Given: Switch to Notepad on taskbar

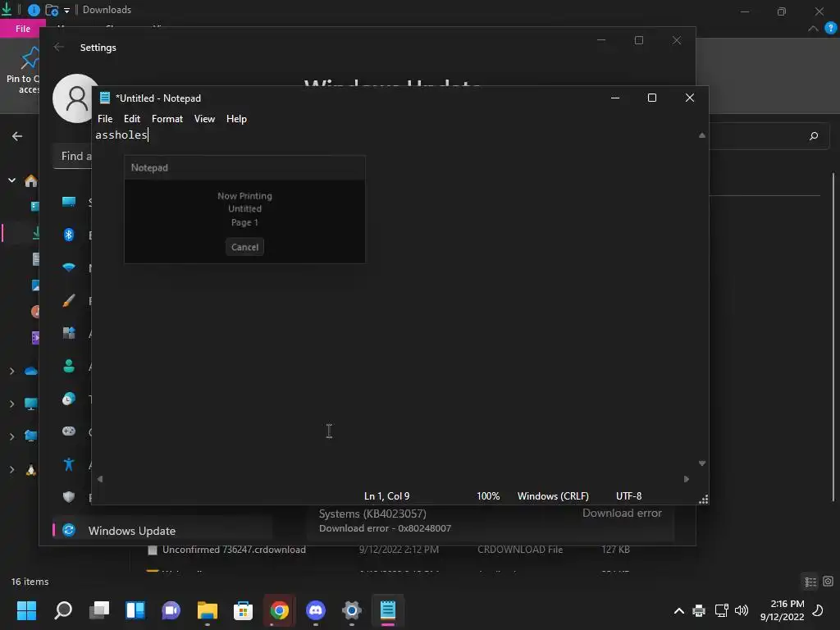Looking at the screenshot, I should tap(388, 610).
